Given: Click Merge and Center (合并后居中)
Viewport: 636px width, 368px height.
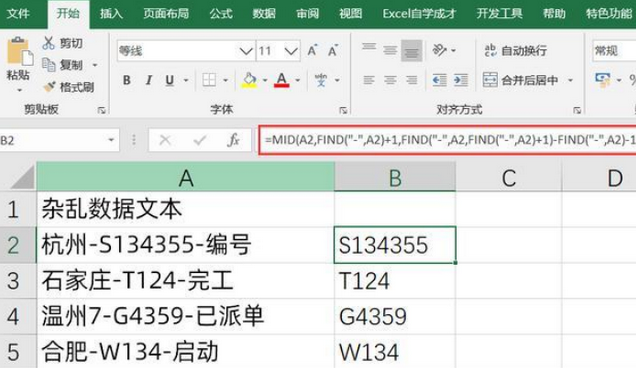Looking at the screenshot, I should 520,80.
